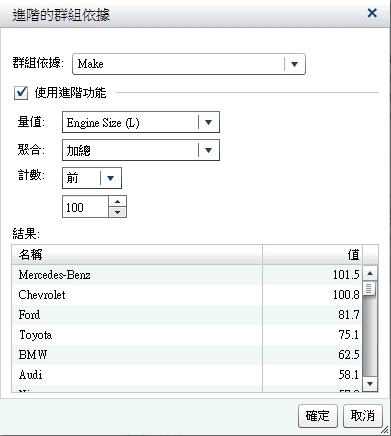Screen dimensions: 391x436
Task: Select the BMW row
Action: pyautogui.click(x=187, y=355)
